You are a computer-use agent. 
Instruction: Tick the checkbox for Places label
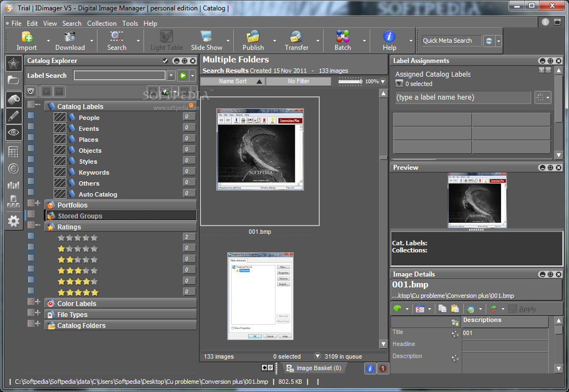point(31,137)
